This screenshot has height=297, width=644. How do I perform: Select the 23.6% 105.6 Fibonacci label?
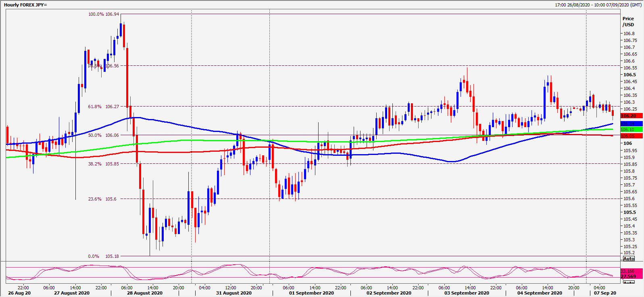[x=102, y=199]
